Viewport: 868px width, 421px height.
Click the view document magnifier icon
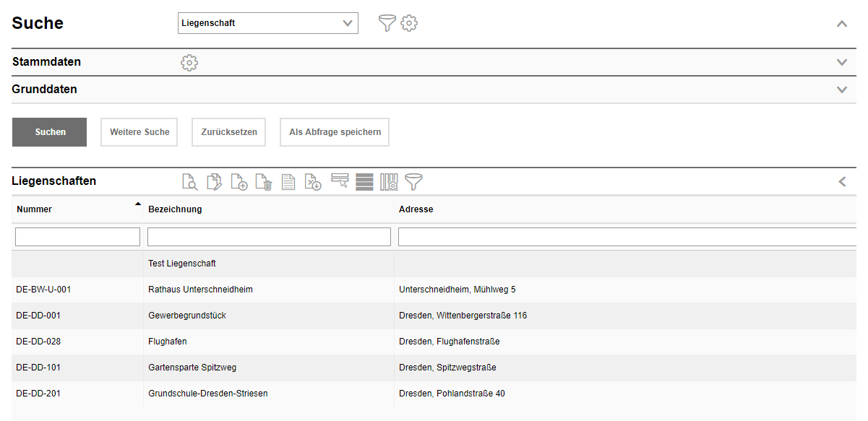pyautogui.click(x=189, y=182)
